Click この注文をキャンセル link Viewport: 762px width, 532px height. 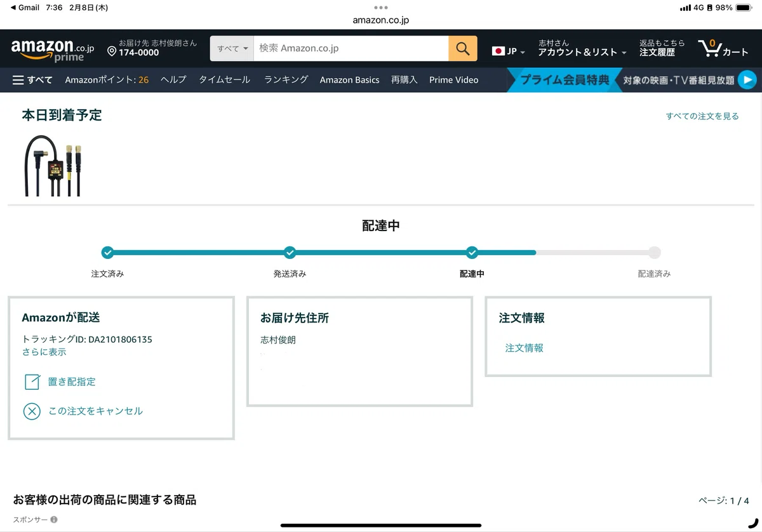click(x=95, y=411)
